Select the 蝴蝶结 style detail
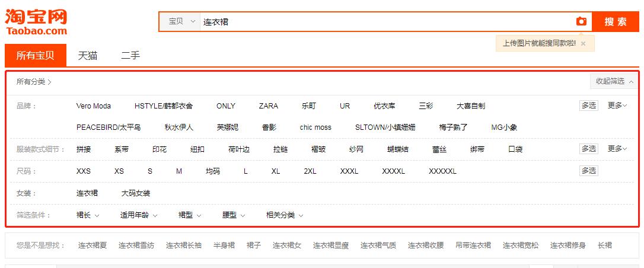The image size is (644, 268). click(398, 149)
